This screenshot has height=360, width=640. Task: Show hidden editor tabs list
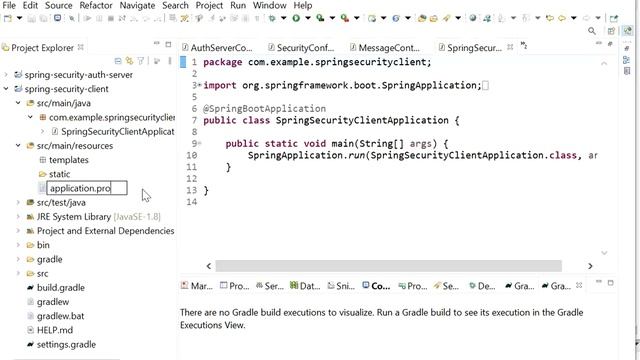(524, 46)
